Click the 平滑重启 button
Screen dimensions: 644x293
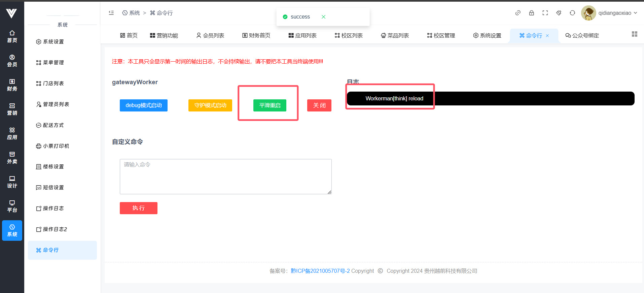tap(270, 105)
